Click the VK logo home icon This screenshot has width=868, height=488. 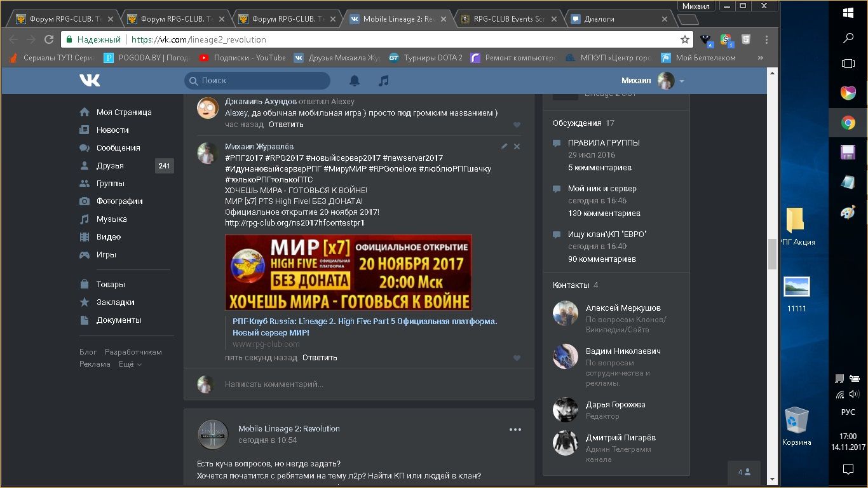click(x=90, y=80)
